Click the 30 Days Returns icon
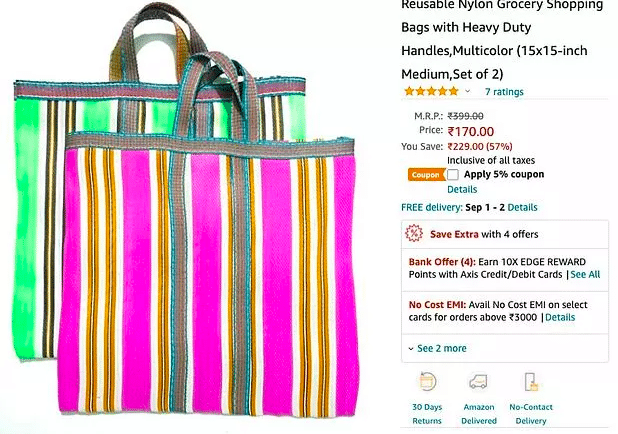This screenshot has height=434, width=618. [x=427, y=382]
